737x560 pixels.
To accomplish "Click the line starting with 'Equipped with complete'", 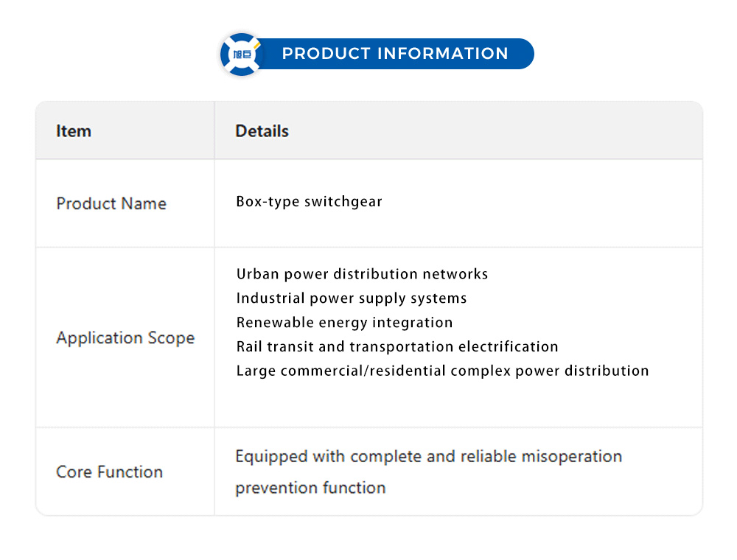I will pos(428,456).
